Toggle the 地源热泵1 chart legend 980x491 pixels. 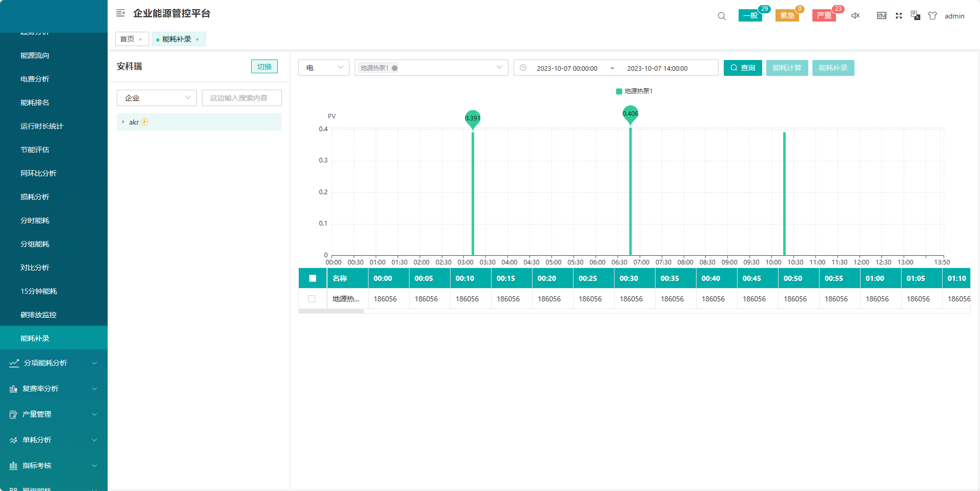(x=634, y=91)
